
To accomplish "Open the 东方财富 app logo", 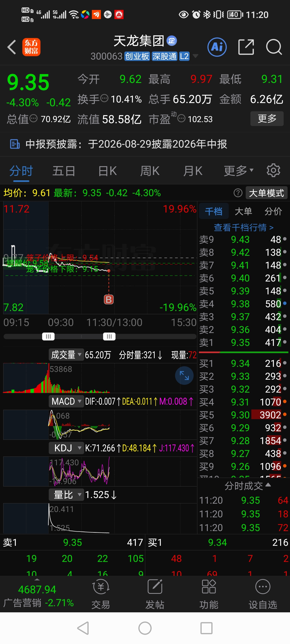I will point(31,47).
